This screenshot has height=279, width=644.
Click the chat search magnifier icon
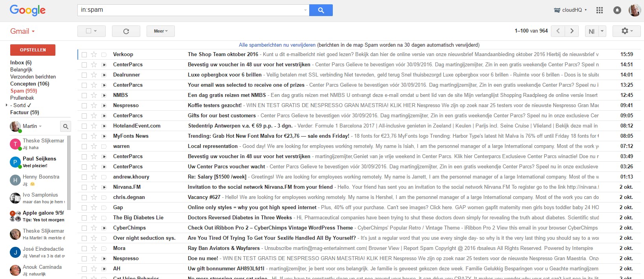click(66, 126)
